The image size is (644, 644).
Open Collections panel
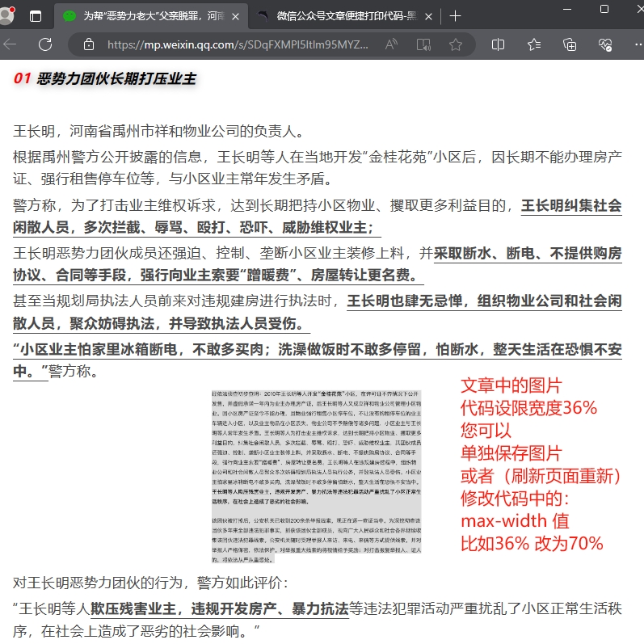[x=570, y=44]
